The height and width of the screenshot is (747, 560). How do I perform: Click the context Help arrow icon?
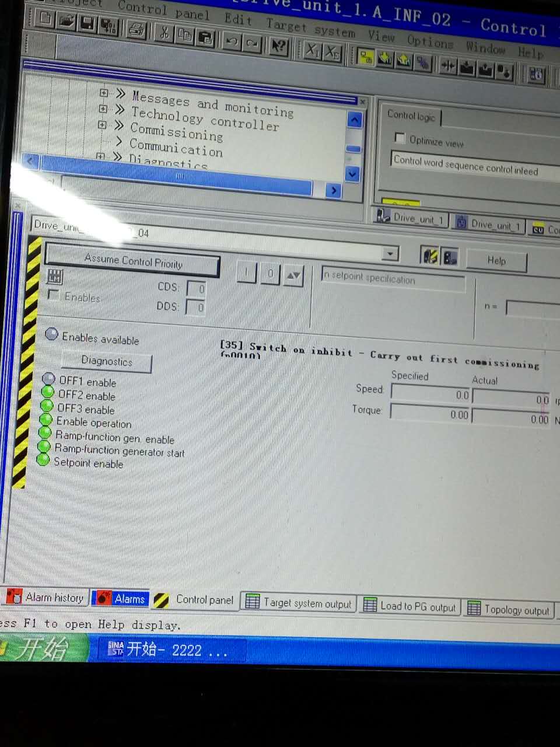[x=278, y=46]
